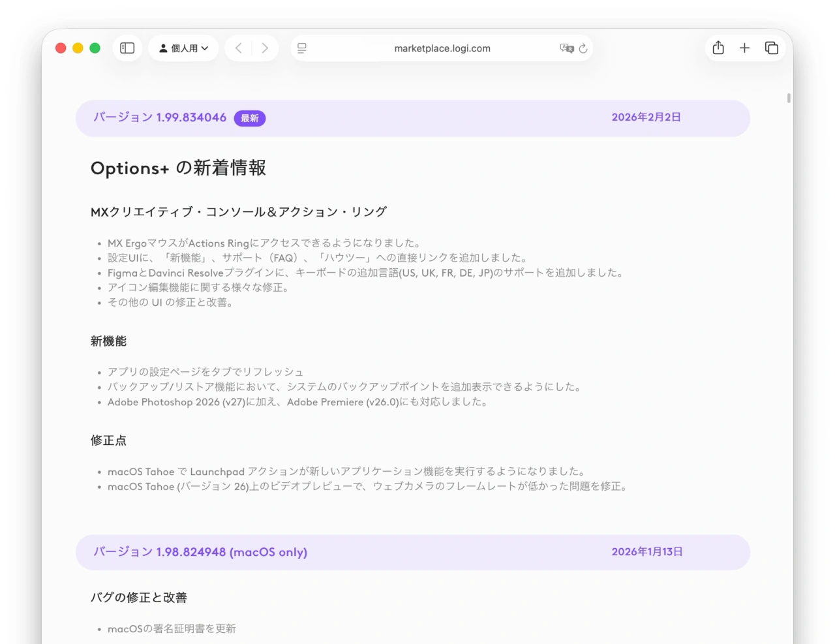Reload the marketplace.logi.com page
Screen dimensions: 835x644
point(583,48)
